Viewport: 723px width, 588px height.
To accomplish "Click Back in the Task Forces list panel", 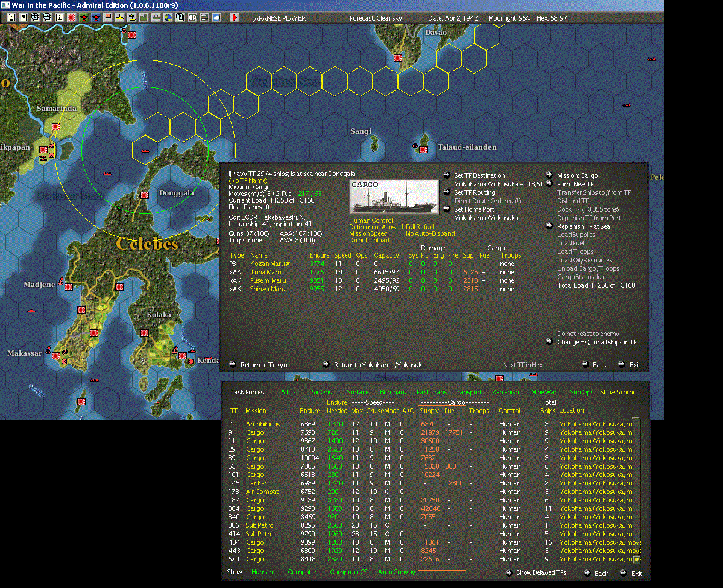I will coord(601,574).
